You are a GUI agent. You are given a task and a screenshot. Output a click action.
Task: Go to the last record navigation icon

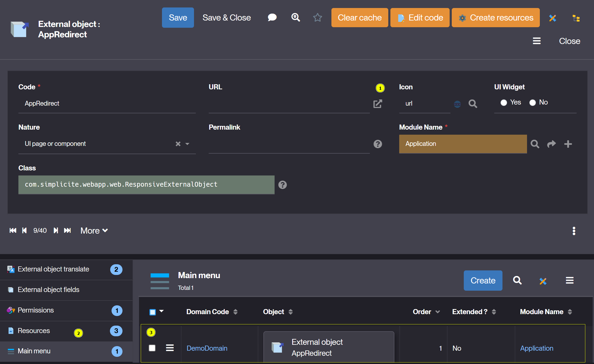tap(68, 230)
